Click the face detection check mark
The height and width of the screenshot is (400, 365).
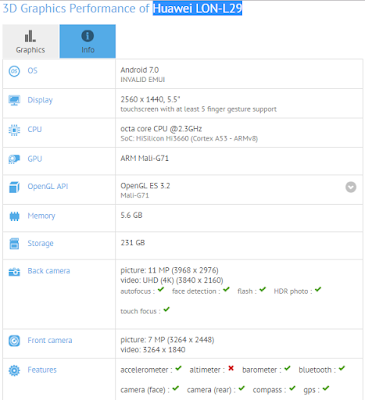[226, 289]
